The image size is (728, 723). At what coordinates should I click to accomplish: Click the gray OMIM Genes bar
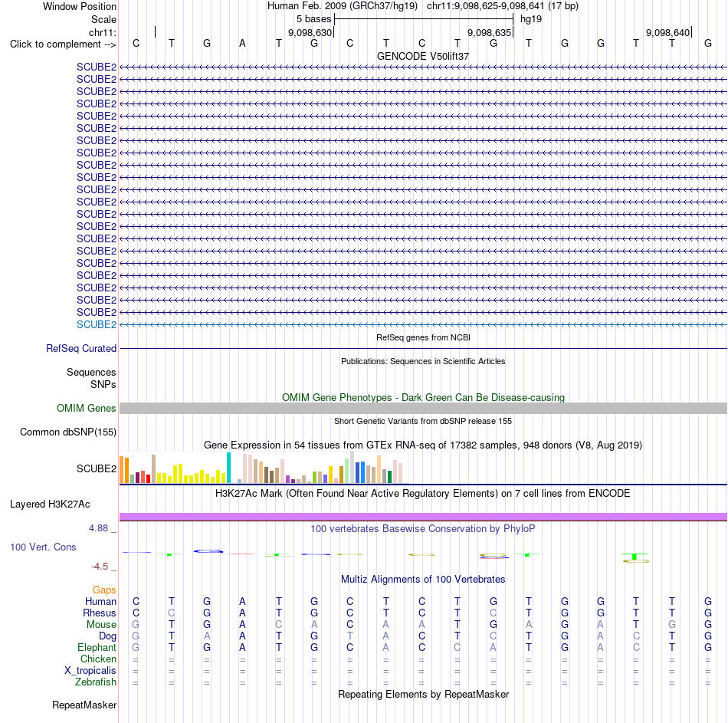(x=423, y=408)
